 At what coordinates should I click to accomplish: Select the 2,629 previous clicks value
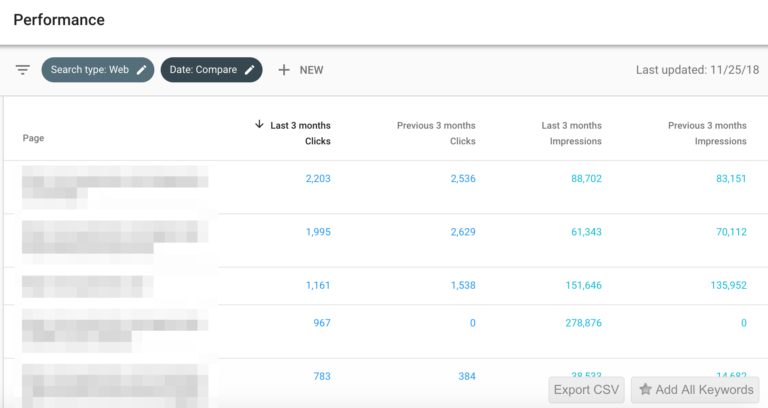463,232
